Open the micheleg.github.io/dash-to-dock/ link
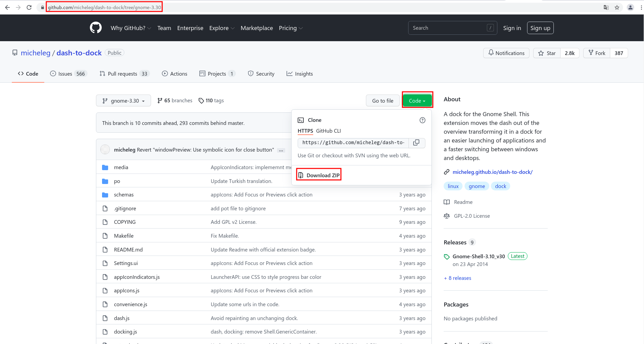This screenshot has height=344, width=644. tap(492, 172)
